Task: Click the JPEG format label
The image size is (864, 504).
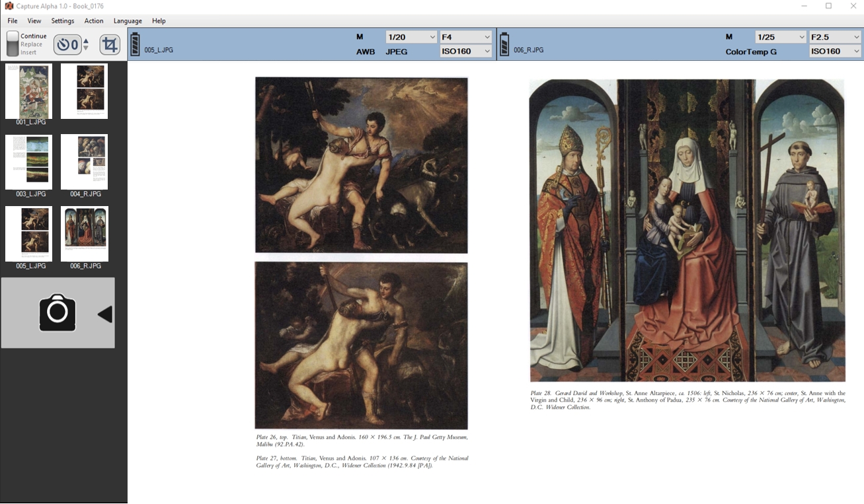Action: 397,52
